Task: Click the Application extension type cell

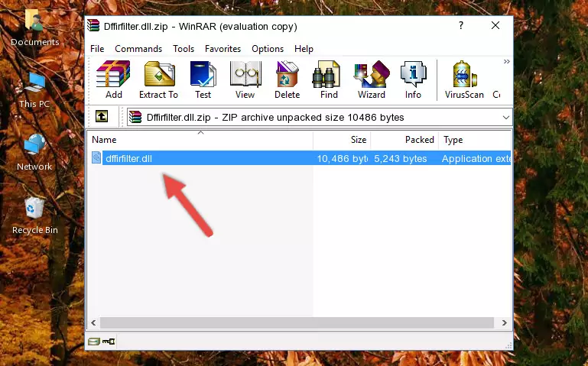Action: pyautogui.click(x=476, y=158)
